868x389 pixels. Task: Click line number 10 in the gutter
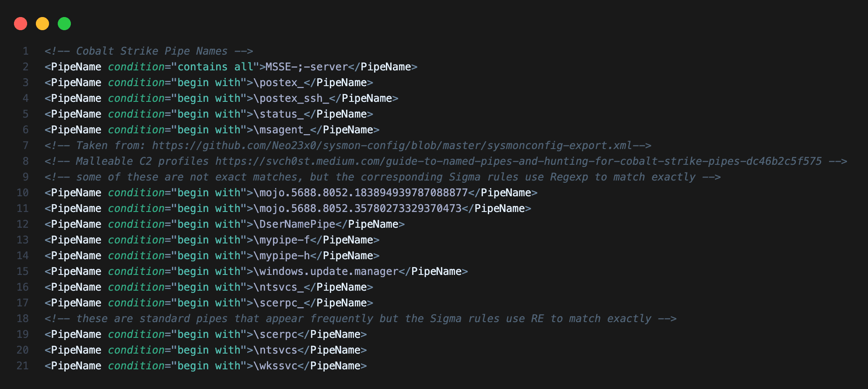click(23, 193)
